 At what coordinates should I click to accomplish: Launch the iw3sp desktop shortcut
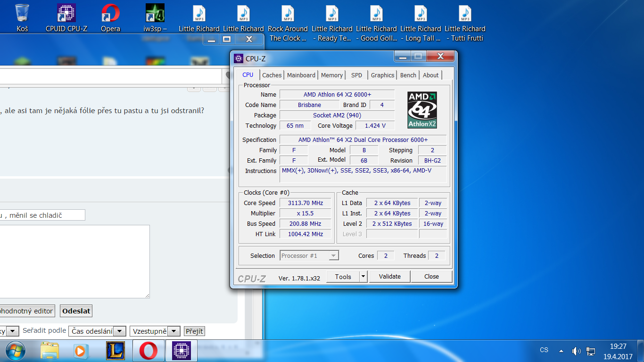tap(155, 18)
